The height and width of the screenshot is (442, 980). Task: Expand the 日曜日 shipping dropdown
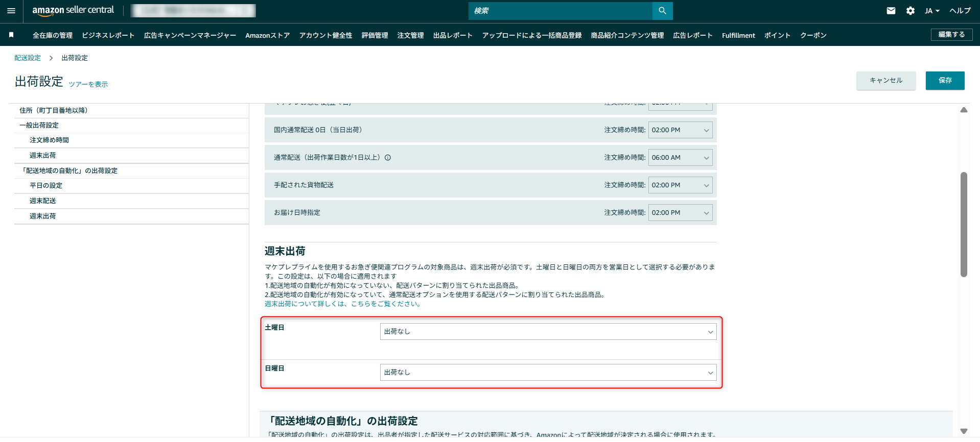click(548, 373)
